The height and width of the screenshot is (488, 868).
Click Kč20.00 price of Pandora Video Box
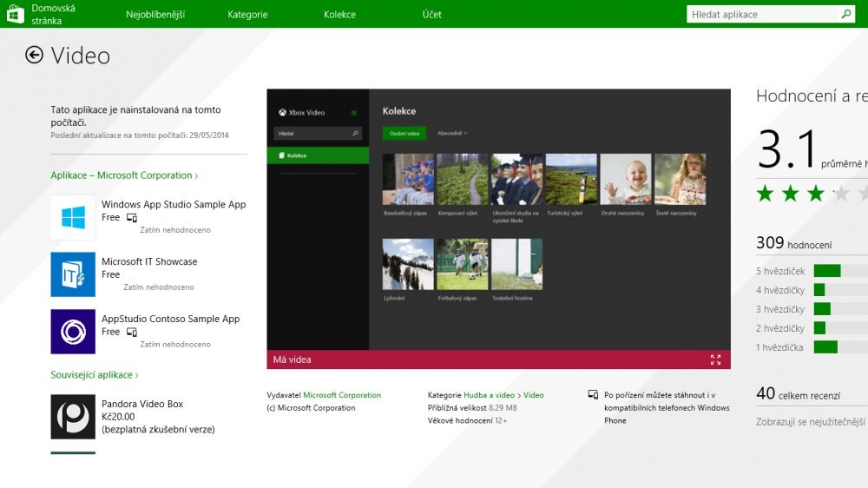coord(118,417)
